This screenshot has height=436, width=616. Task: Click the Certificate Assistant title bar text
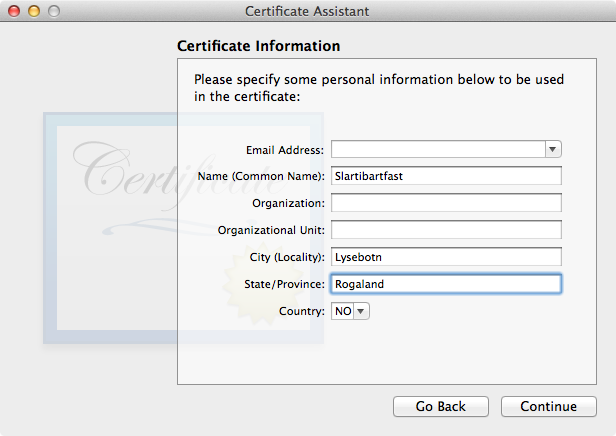click(x=307, y=11)
